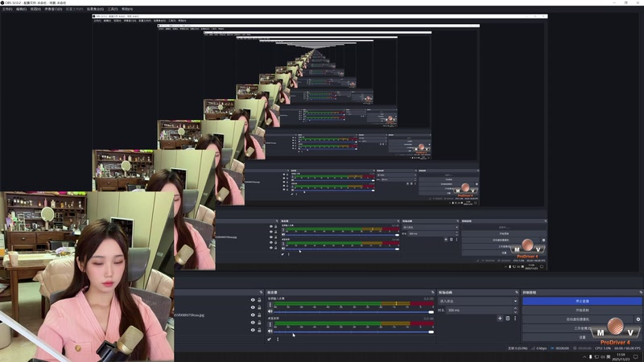Open mixer panel bottom three-dot menu

(x=278, y=339)
